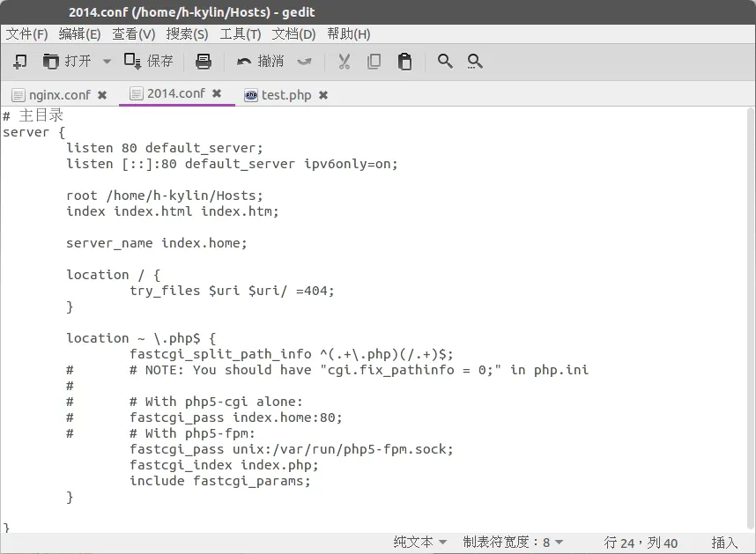Click the 'fastcgi_split_path_info' line
756x554 pixels.
(x=292, y=354)
